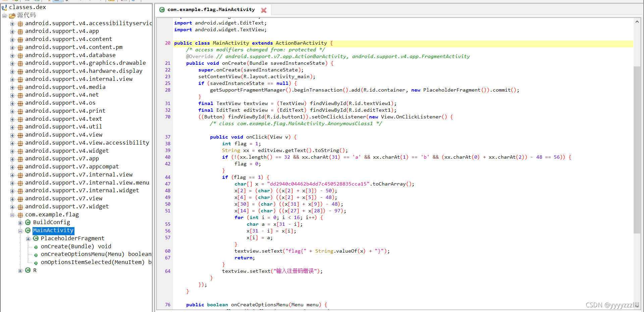
Task: Click the android.support.v4.print package icon
Action: 20,111
